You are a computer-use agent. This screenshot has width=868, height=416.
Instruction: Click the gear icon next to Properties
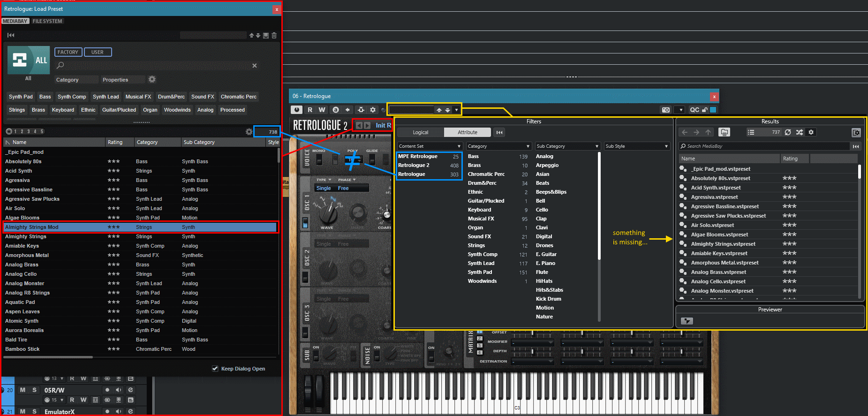[152, 80]
